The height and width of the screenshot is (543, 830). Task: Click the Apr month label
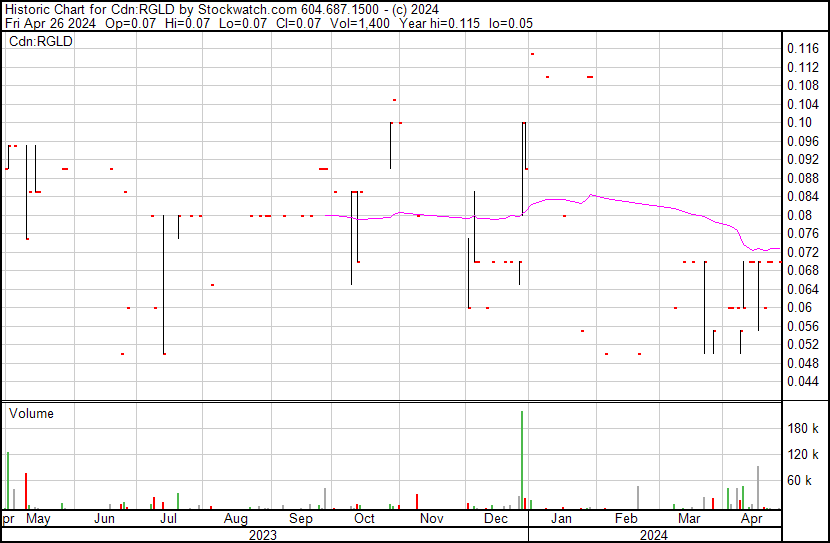752,519
